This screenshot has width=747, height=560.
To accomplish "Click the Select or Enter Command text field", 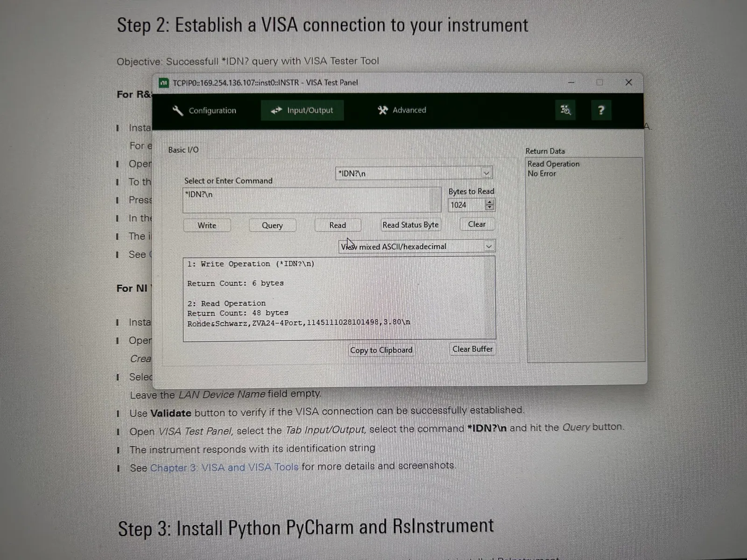I will (311, 200).
